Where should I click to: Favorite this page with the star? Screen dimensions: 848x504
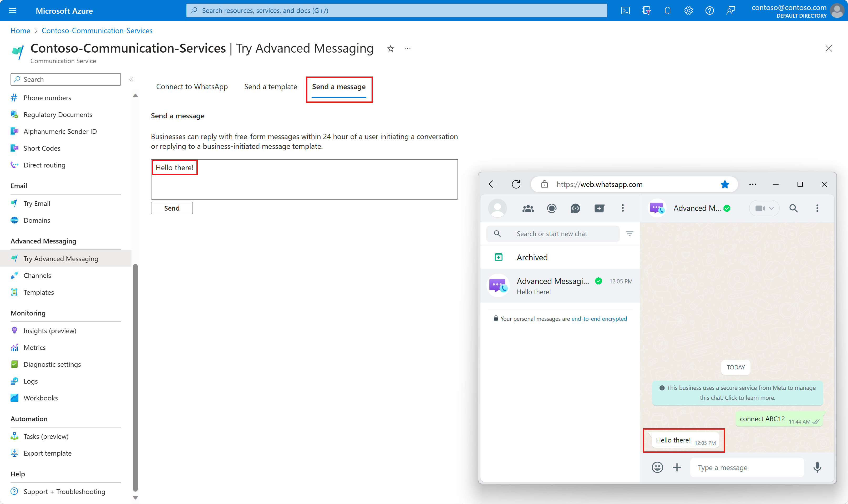click(390, 49)
